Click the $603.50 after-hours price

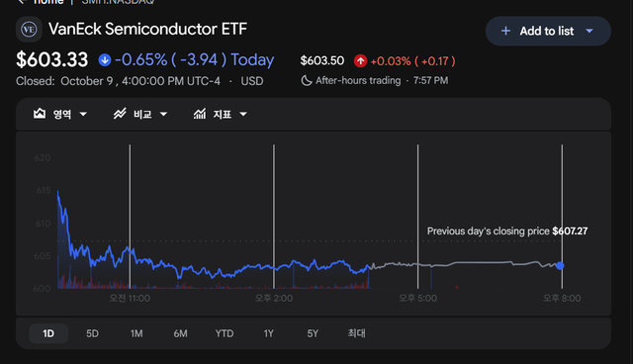[x=322, y=61]
